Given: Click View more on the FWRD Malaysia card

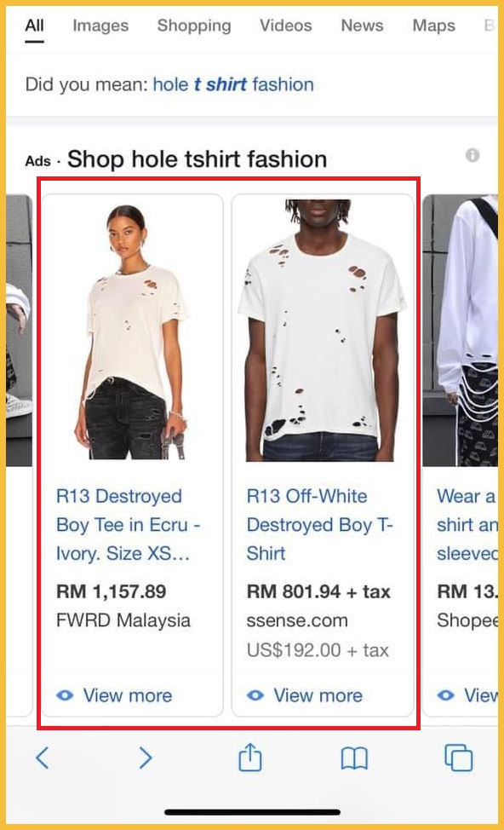Looking at the screenshot, I should click(x=128, y=695).
